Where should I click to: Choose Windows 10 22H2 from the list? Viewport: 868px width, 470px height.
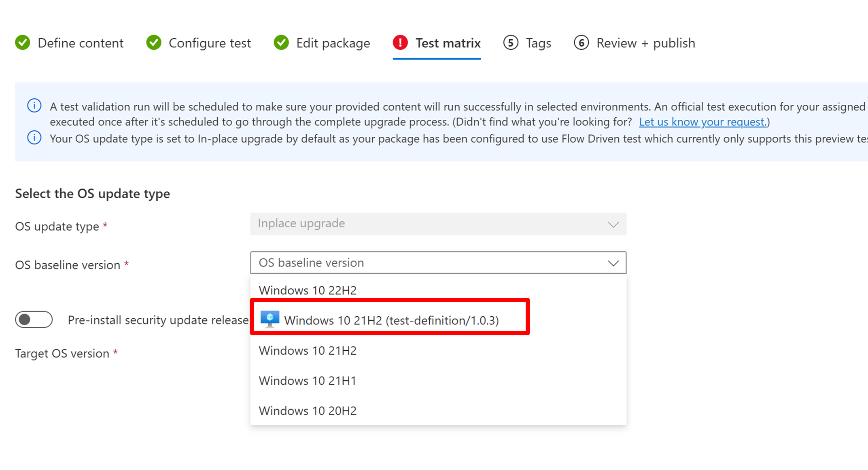coord(308,290)
